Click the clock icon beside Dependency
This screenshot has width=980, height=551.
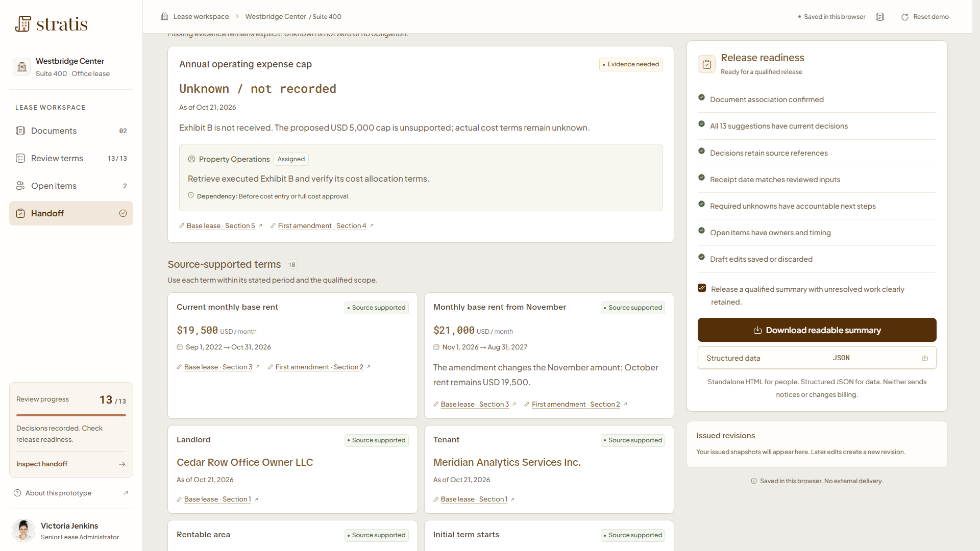tap(191, 195)
